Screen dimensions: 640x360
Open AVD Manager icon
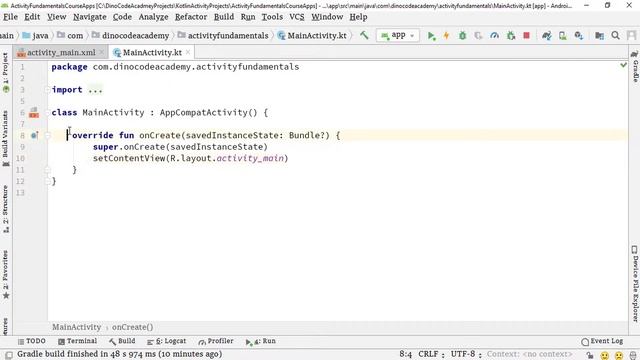tap(563, 36)
